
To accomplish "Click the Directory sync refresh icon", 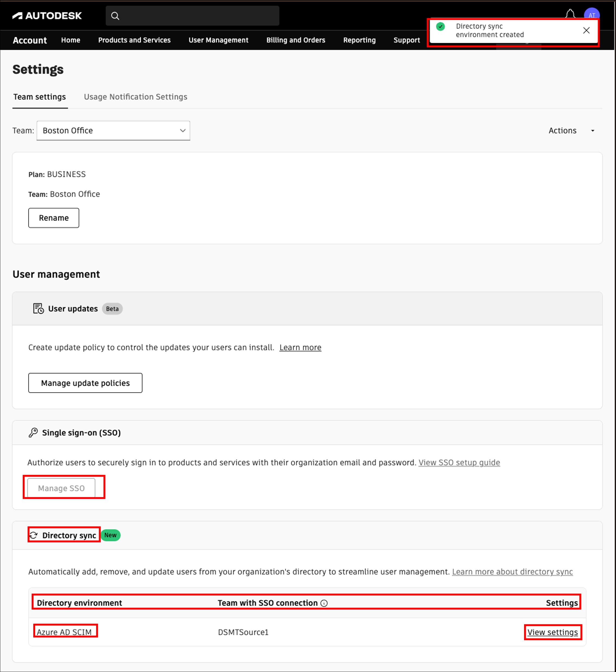I will point(34,535).
